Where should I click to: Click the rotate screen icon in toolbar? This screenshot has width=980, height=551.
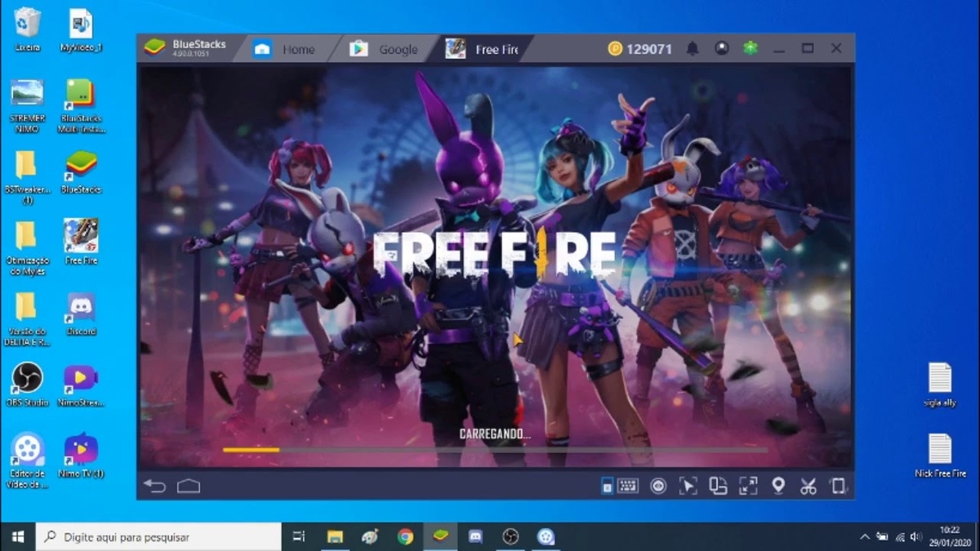pos(718,486)
